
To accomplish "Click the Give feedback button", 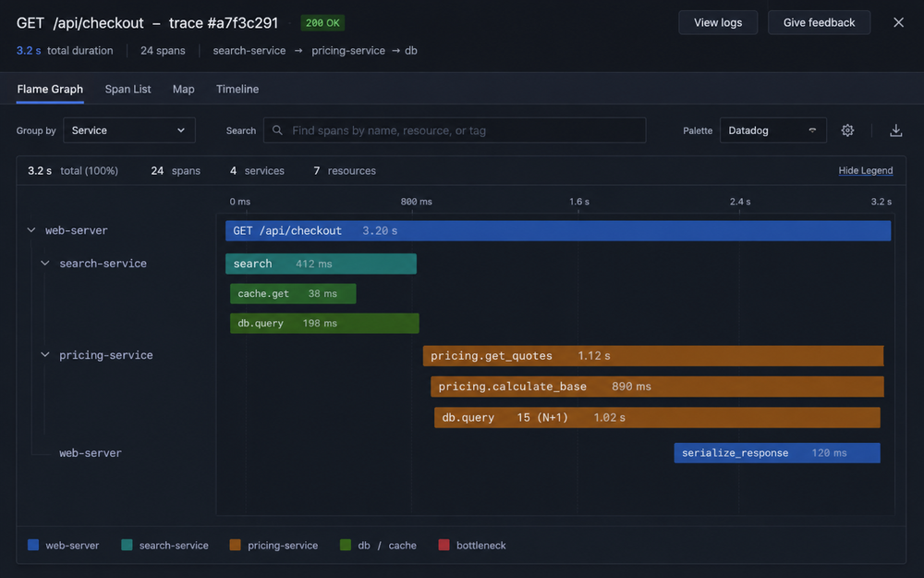I will (819, 22).
